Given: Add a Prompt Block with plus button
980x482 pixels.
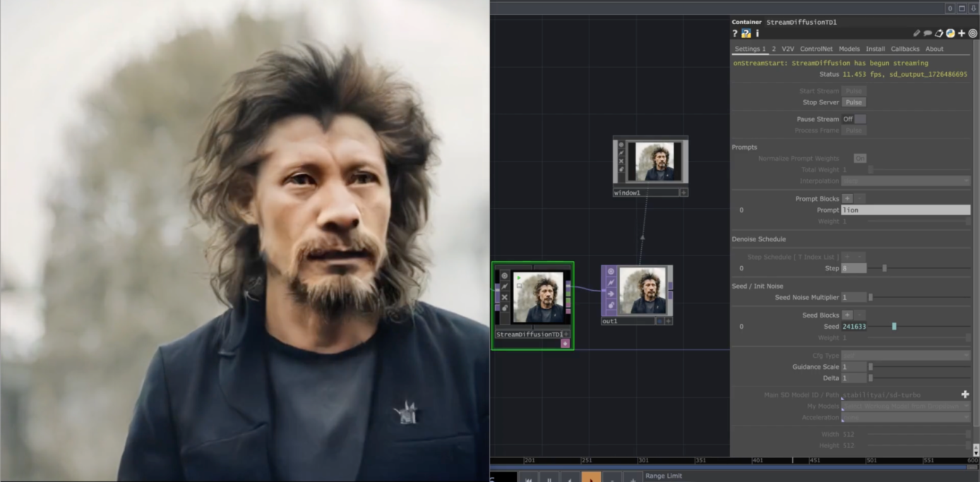Looking at the screenshot, I should pos(847,198).
